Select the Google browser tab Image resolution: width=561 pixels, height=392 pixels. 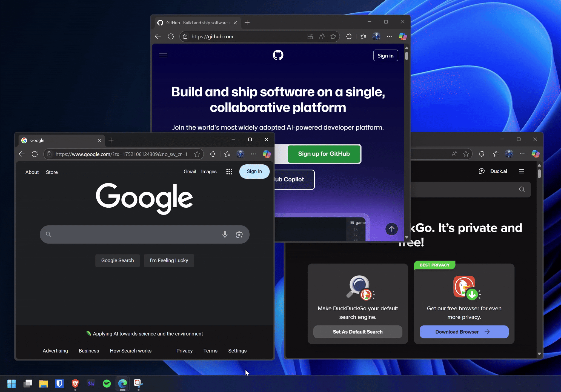pos(62,140)
